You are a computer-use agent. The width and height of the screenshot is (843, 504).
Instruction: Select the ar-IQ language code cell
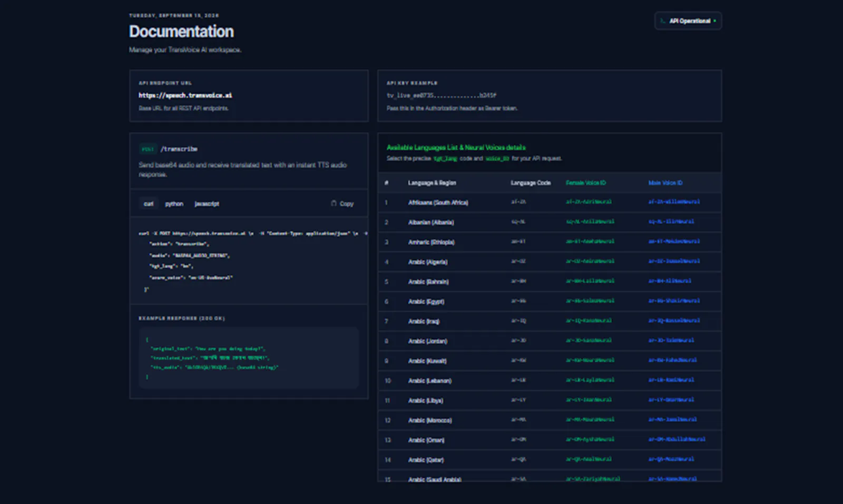(518, 321)
